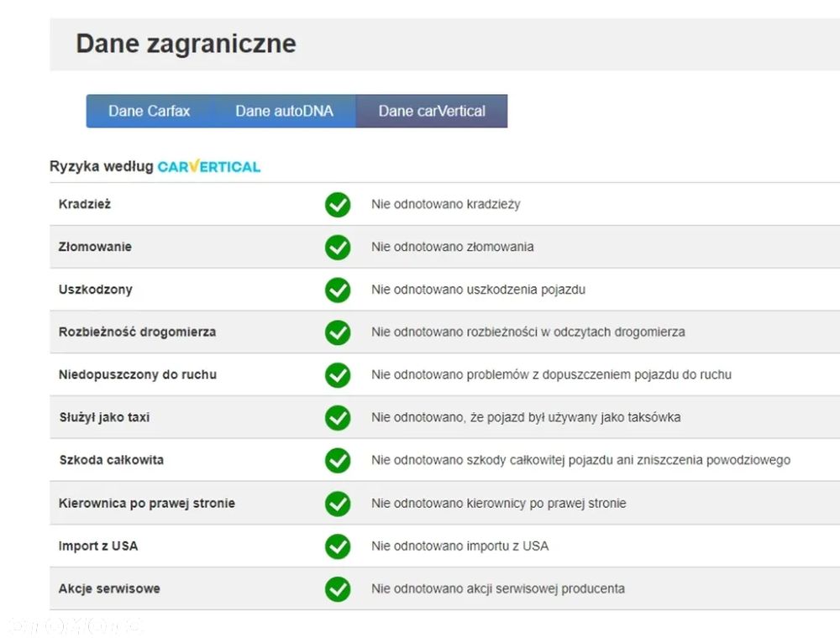Click the watermark logo in the corner
The width and height of the screenshot is (840, 643).
tap(76, 625)
